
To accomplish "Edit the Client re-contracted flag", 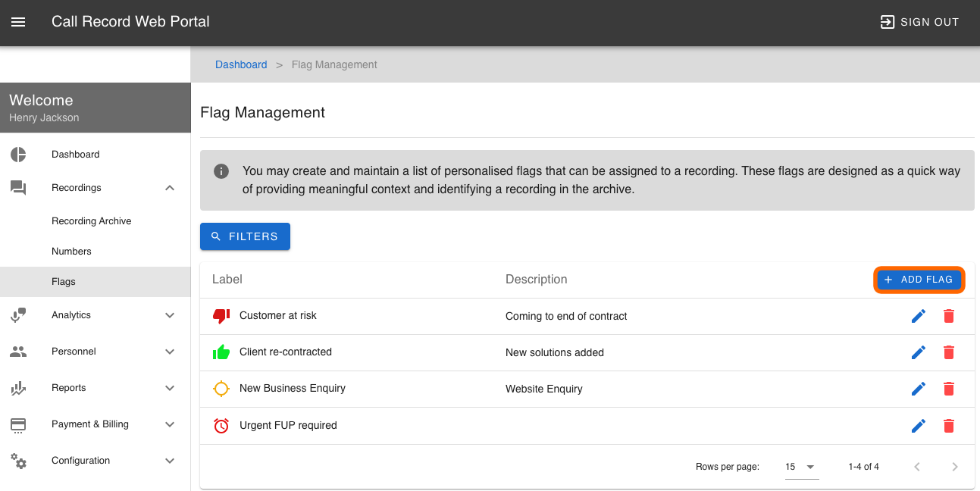I will (x=919, y=352).
